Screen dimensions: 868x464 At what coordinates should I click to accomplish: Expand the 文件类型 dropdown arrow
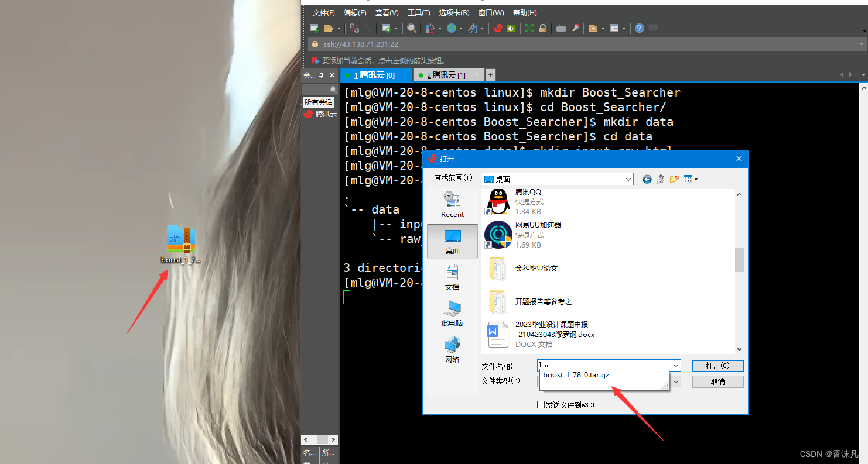[676, 381]
